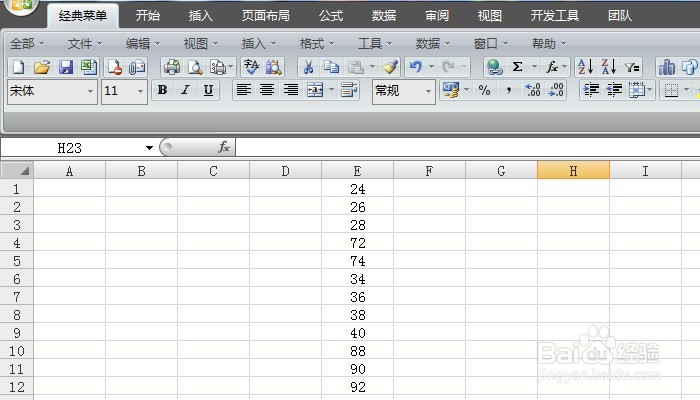
Task: Toggle underline formatting
Action: [208, 91]
